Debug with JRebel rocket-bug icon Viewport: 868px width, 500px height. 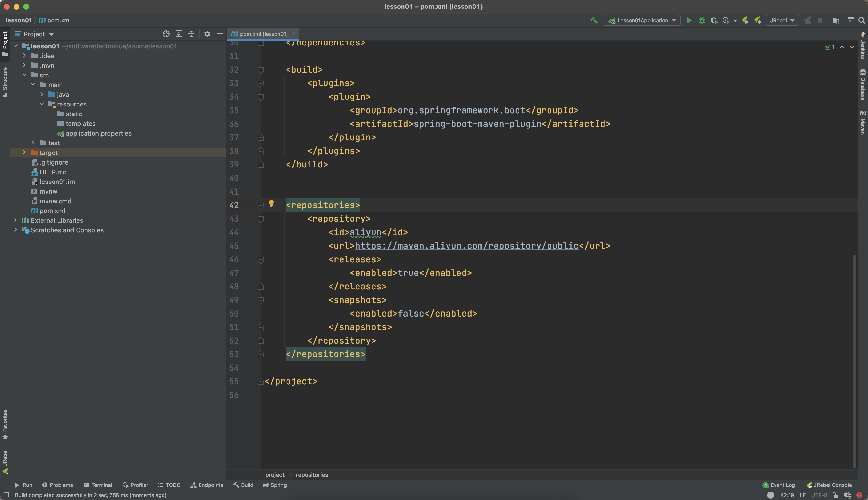pos(758,20)
